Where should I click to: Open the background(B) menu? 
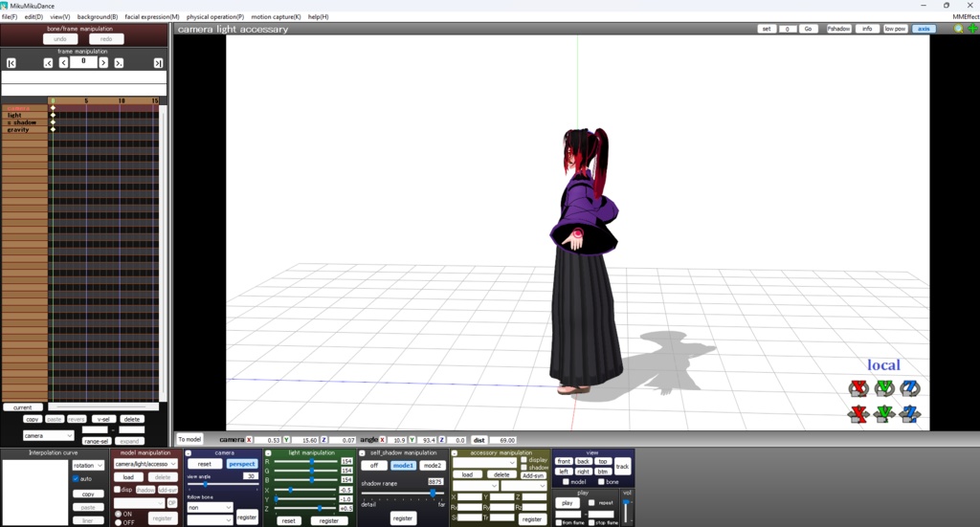coord(98,17)
